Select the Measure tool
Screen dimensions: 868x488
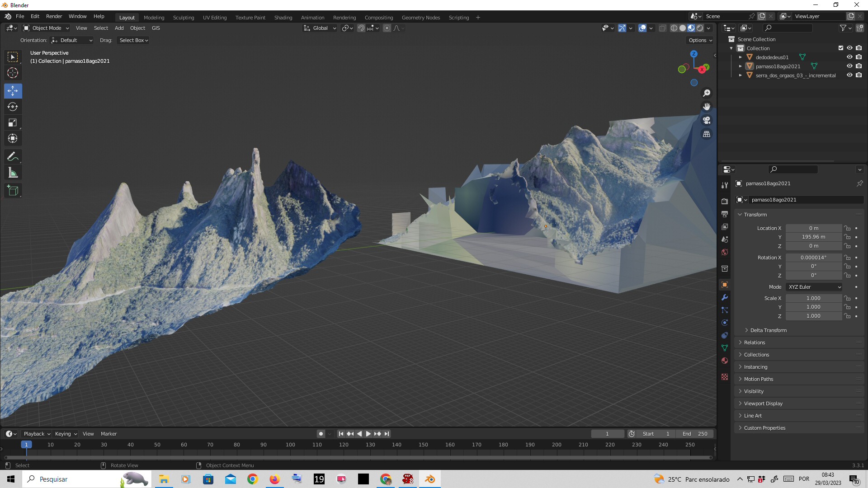click(13, 173)
